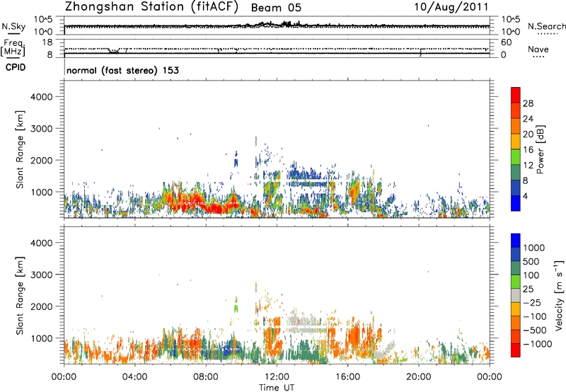Click the 08:00 time tick label

click(x=206, y=377)
